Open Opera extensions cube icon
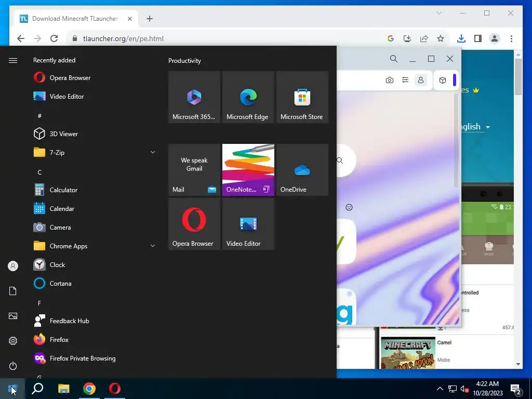This screenshot has height=399, width=532. [x=443, y=80]
